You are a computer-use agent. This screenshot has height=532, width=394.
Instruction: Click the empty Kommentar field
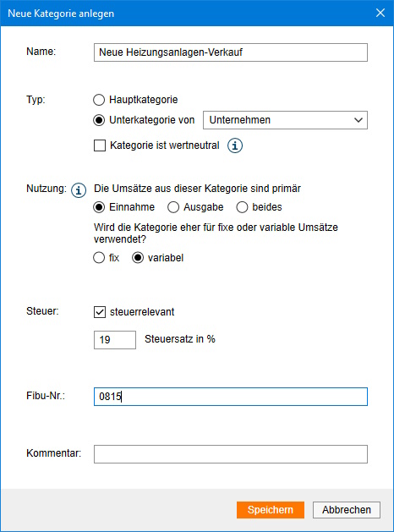point(231,454)
